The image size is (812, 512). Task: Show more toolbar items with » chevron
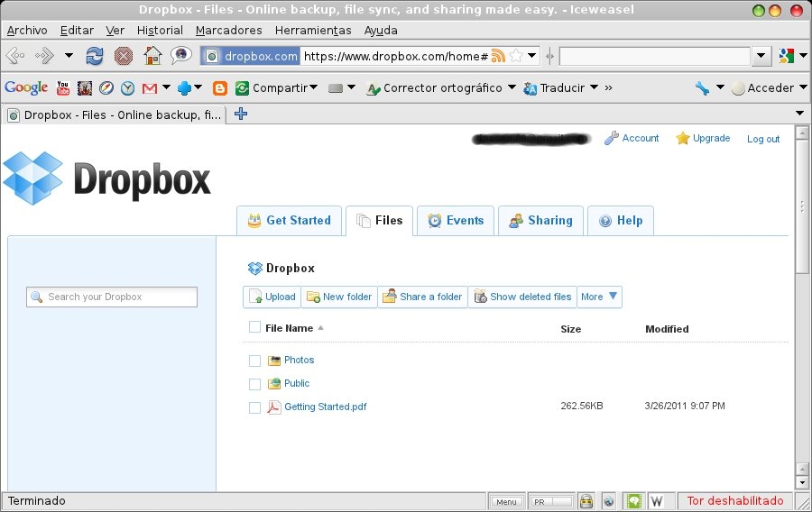(x=608, y=88)
